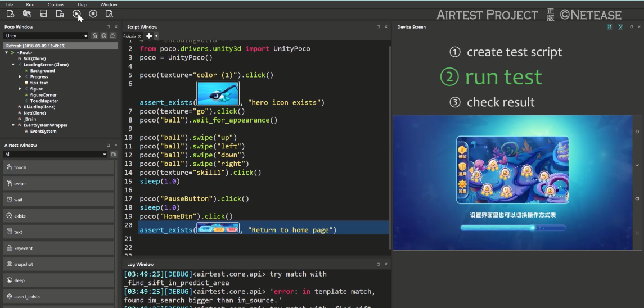Open the test report viewer icon
Screen dimensions: 644x308
click(109, 14)
